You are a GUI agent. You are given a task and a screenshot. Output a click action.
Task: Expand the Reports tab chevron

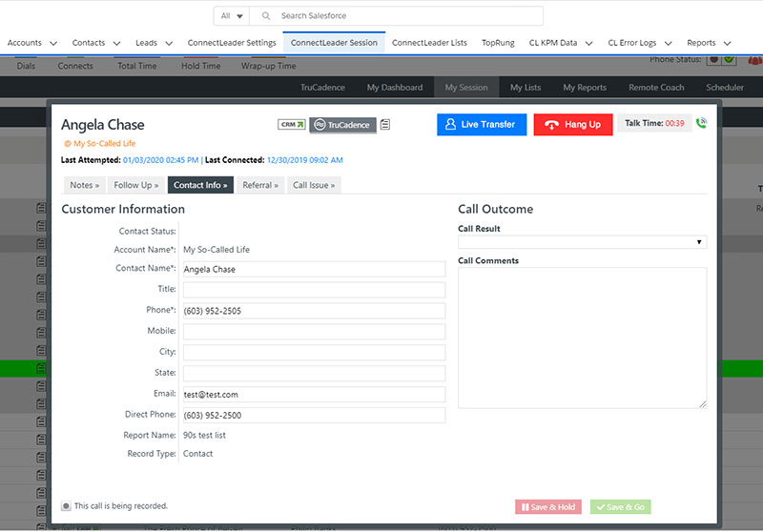727,43
